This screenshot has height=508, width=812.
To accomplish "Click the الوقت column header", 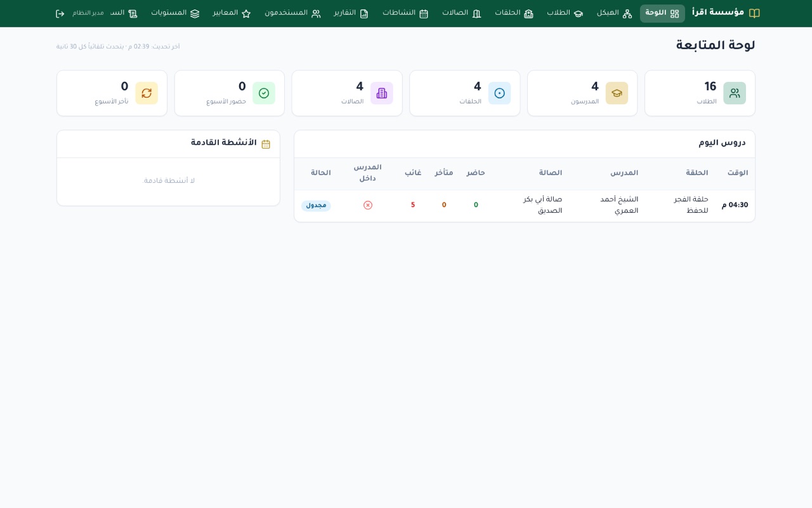I will coord(738,173).
